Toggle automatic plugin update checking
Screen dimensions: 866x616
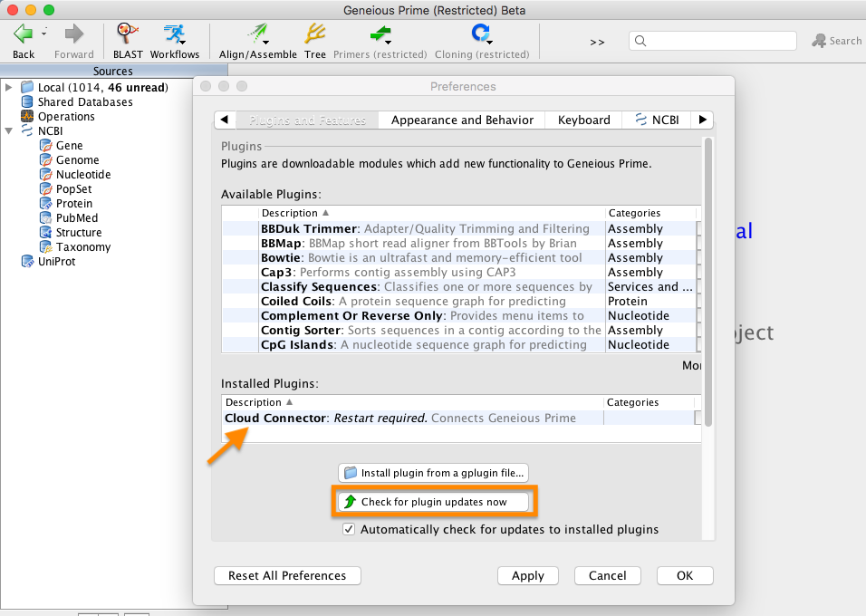[x=349, y=529]
